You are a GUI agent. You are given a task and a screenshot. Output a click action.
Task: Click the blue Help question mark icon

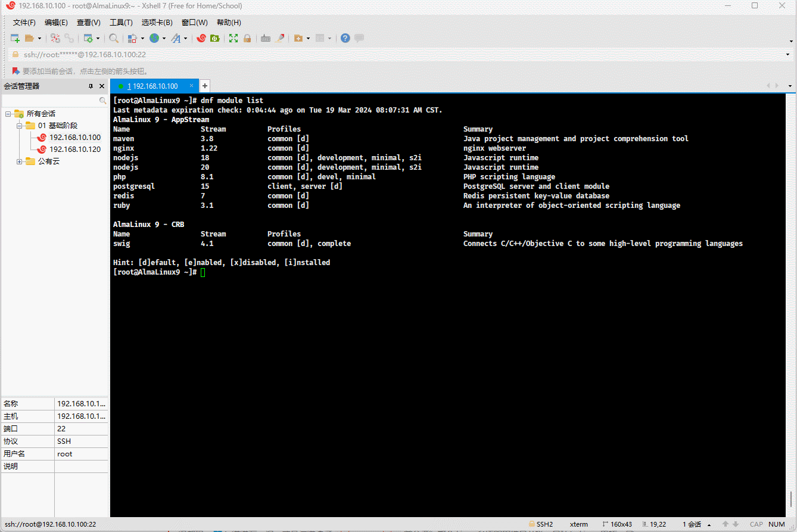coord(345,38)
